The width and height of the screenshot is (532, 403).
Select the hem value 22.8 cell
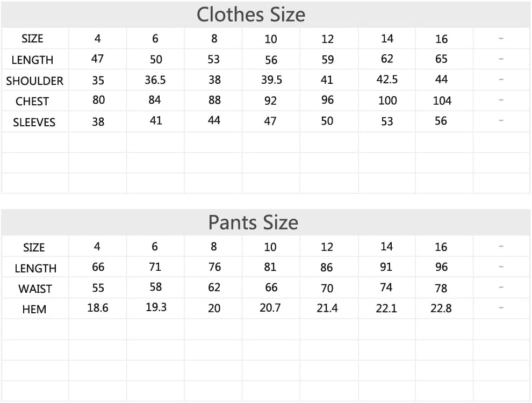tap(441, 308)
